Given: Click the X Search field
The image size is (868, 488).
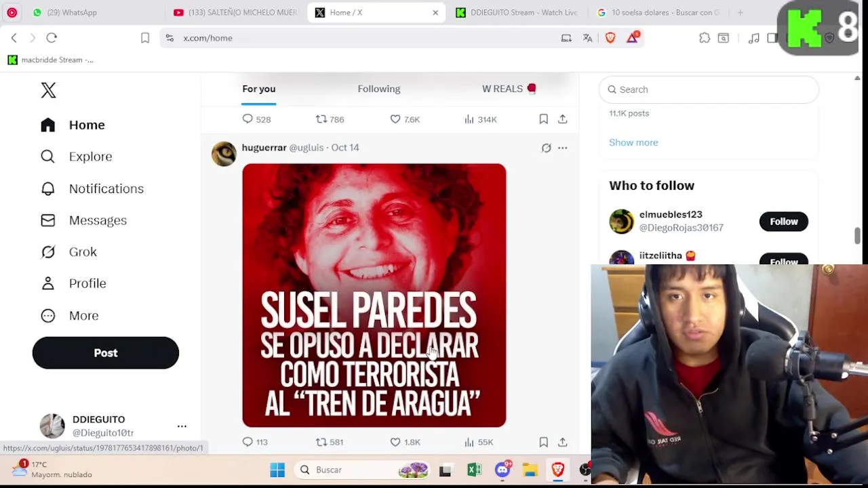Looking at the screenshot, I should (709, 89).
